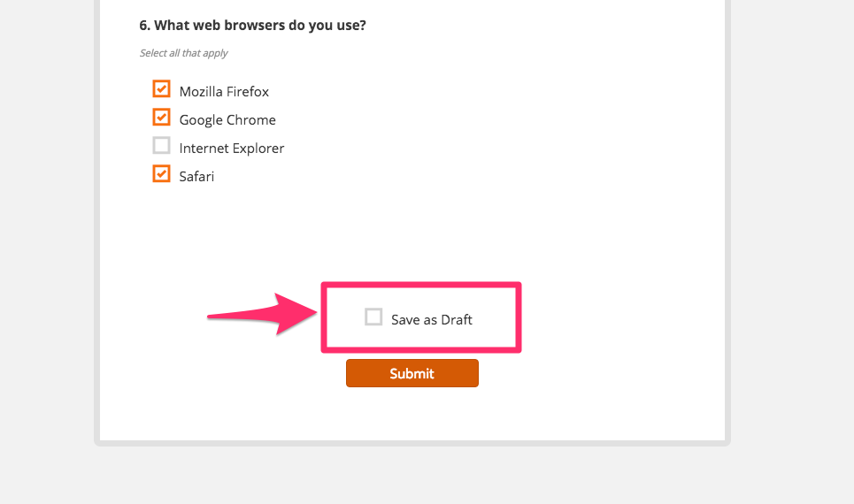The width and height of the screenshot is (854, 504).
Task: Click the Google Chrome option label
Action: pyautogui.click(x=227, y=119)
